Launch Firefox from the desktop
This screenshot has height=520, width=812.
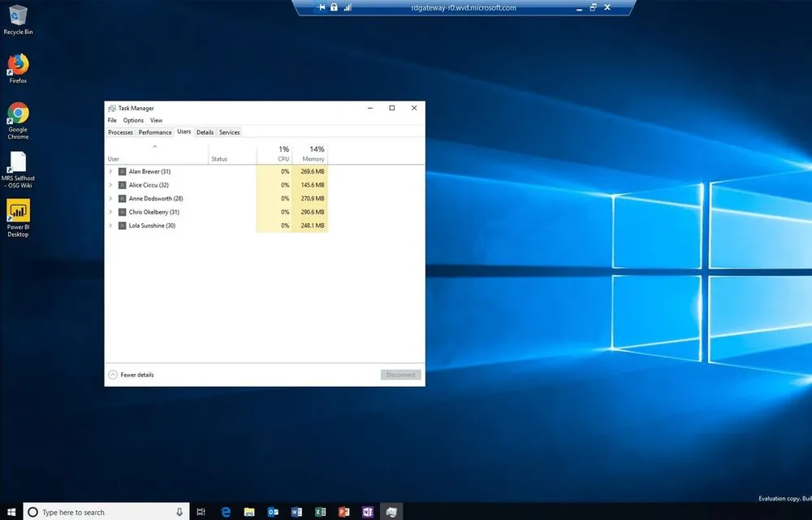point(18,65)
